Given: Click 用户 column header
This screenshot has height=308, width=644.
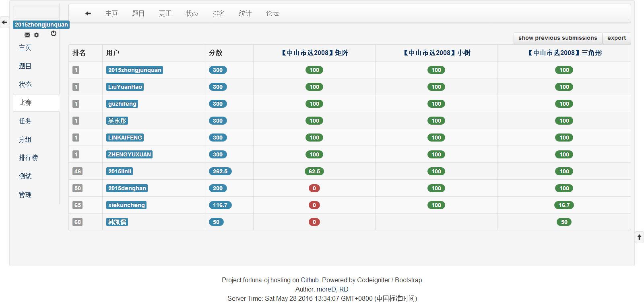Looking at the screenshot, I should pos(113,53).
